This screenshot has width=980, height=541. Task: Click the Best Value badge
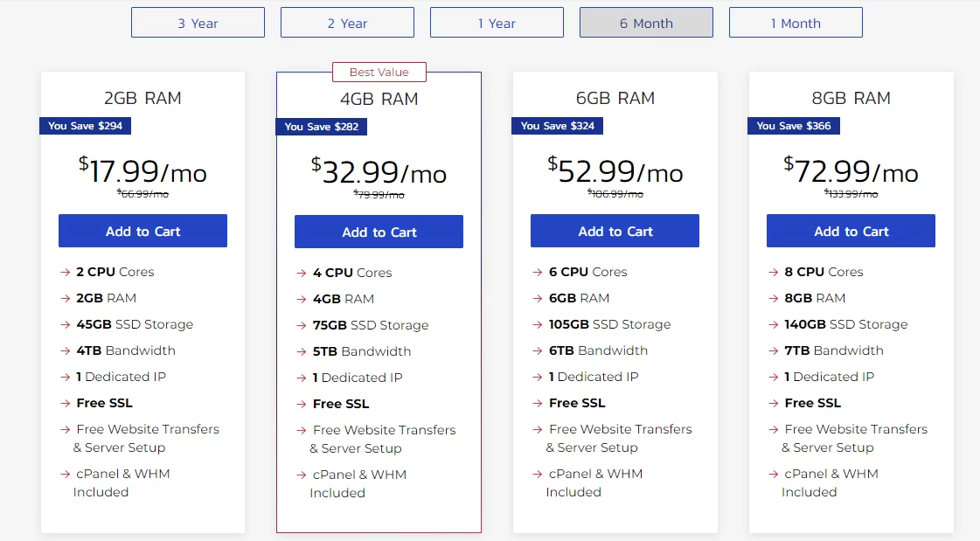click(x=379, y=73)
